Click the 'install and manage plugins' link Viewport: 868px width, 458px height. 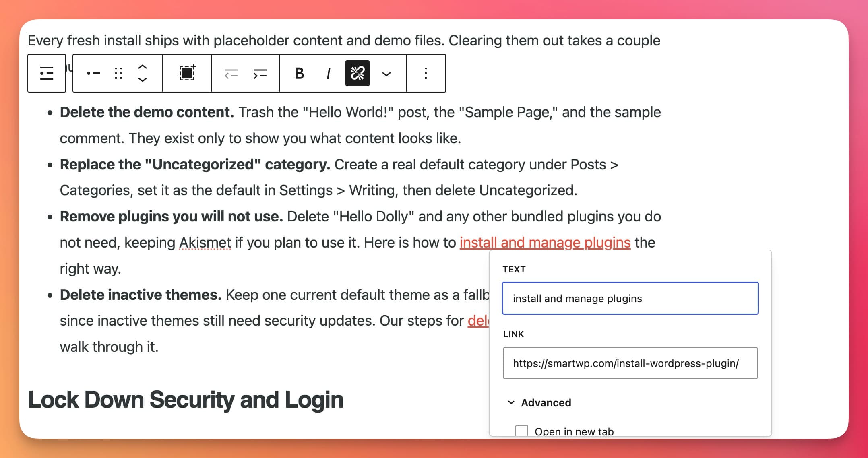point(545,243)
